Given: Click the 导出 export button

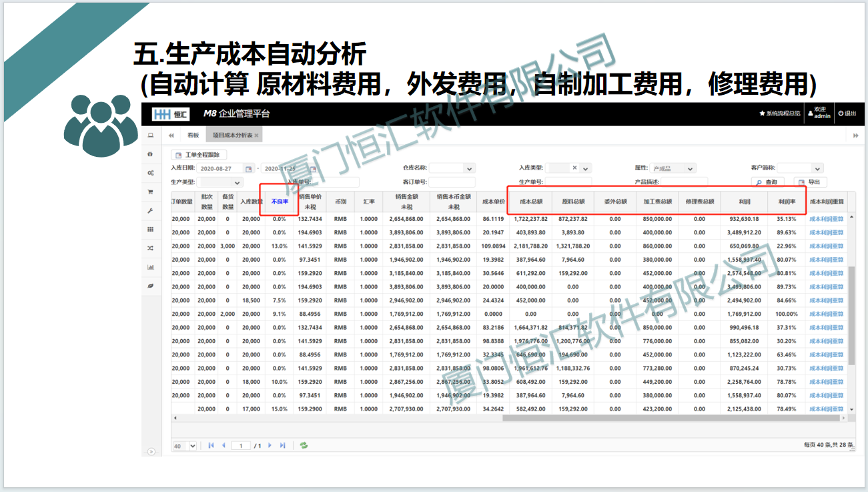Looking at the screenshot, I should 810,182.
